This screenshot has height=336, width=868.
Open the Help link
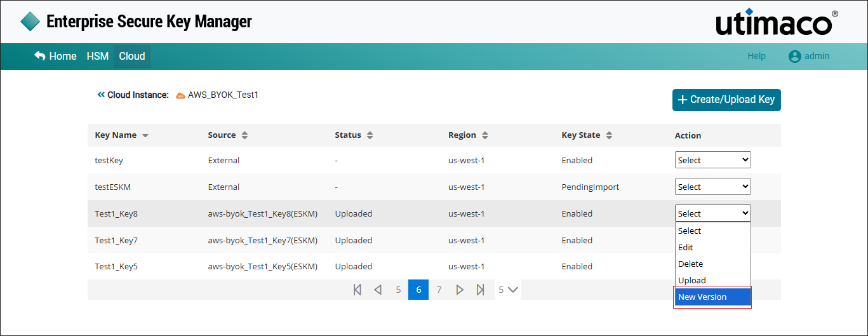(756, 56)
